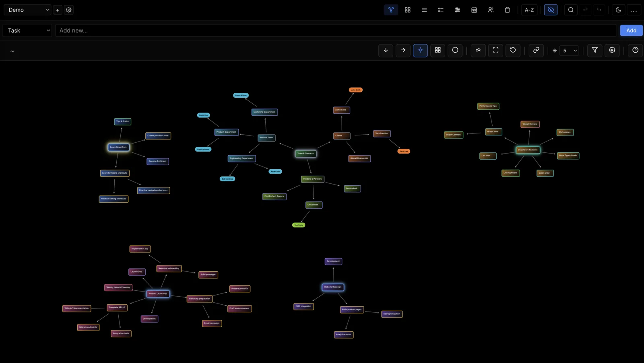The width and height of the screenshot is (644, 363).
Task: Click the blue Add button
Action: click(x=631, y=31)
